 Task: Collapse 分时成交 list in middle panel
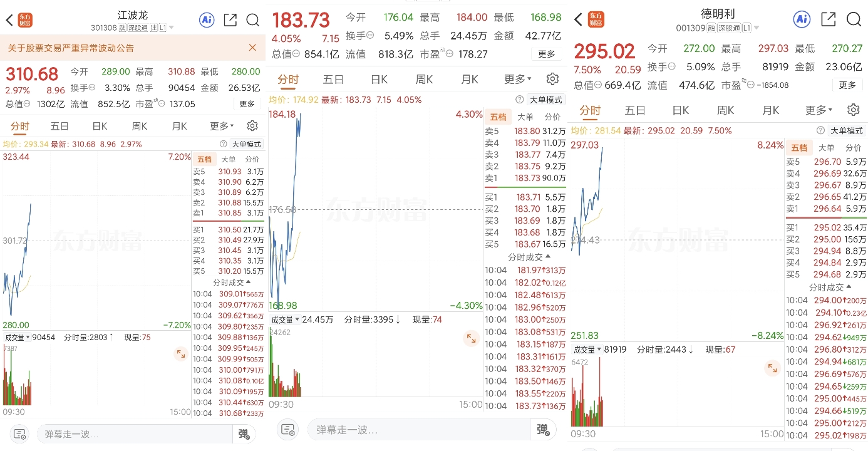(x=529, y=257)
